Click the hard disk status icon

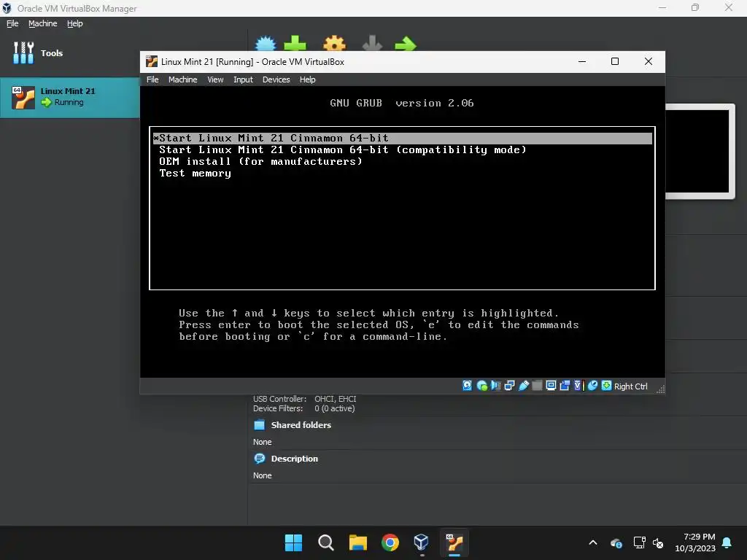tap(468, 386)
